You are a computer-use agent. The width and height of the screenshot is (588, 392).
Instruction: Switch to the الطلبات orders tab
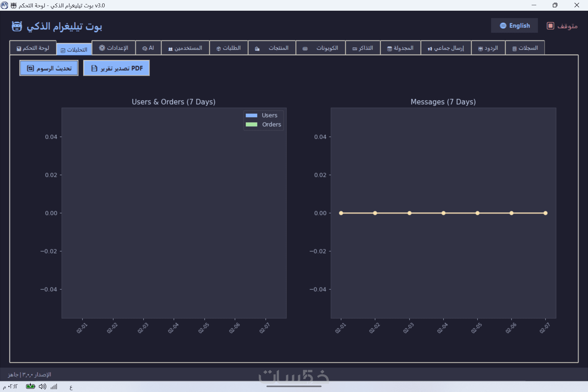coord(228,48)
